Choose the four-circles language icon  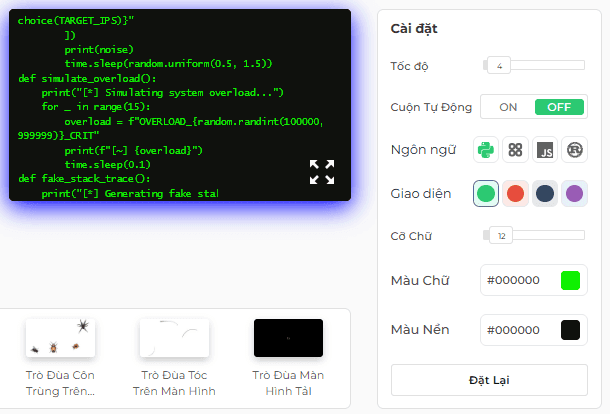[515, 150]
